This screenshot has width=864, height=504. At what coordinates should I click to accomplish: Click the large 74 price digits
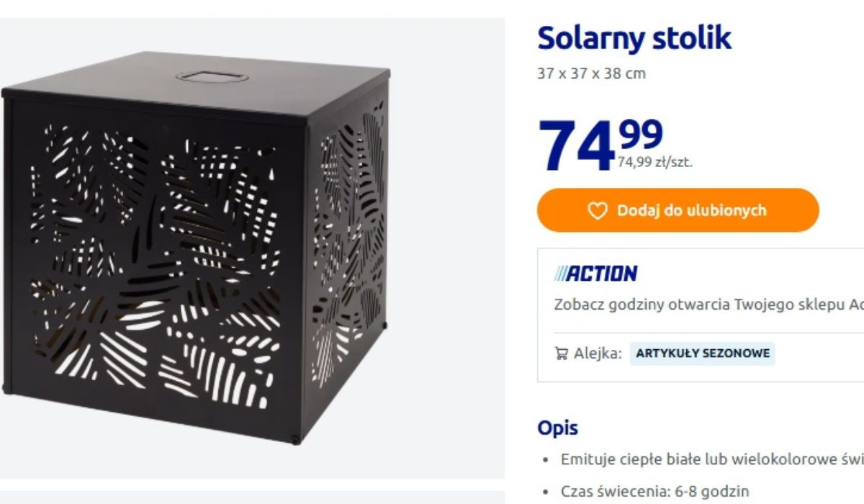(x=576, y=148)
